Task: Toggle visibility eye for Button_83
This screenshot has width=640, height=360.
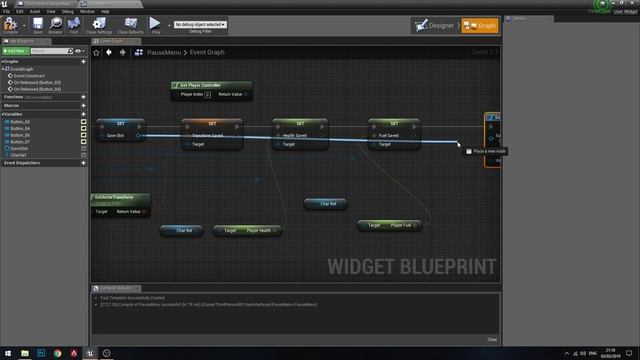Action: 83,122
